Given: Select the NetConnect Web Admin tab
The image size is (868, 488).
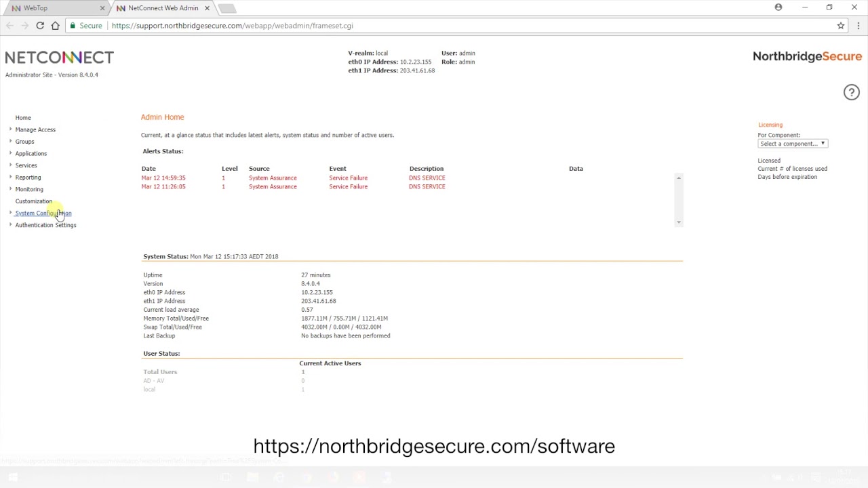Looking at the screenshot, I should (163, 8).
